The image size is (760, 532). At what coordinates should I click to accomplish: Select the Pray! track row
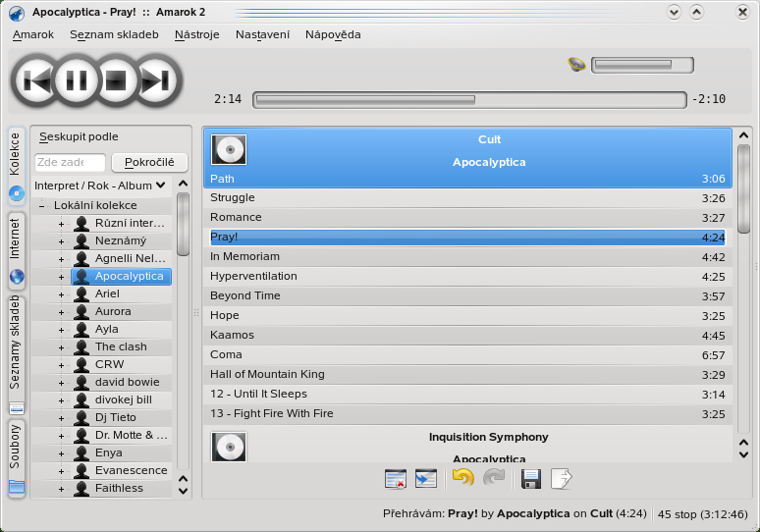[x=467, y=238]
